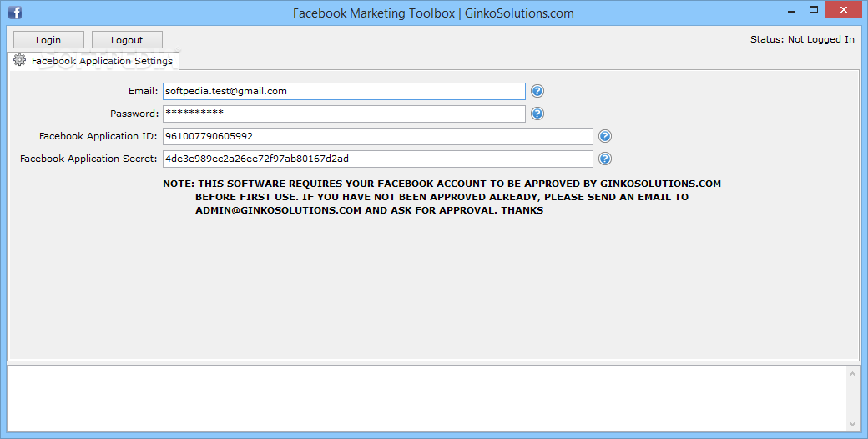Click the Logout button
The width and height of the screenshot is (868, 439).
tap(127, 40)
